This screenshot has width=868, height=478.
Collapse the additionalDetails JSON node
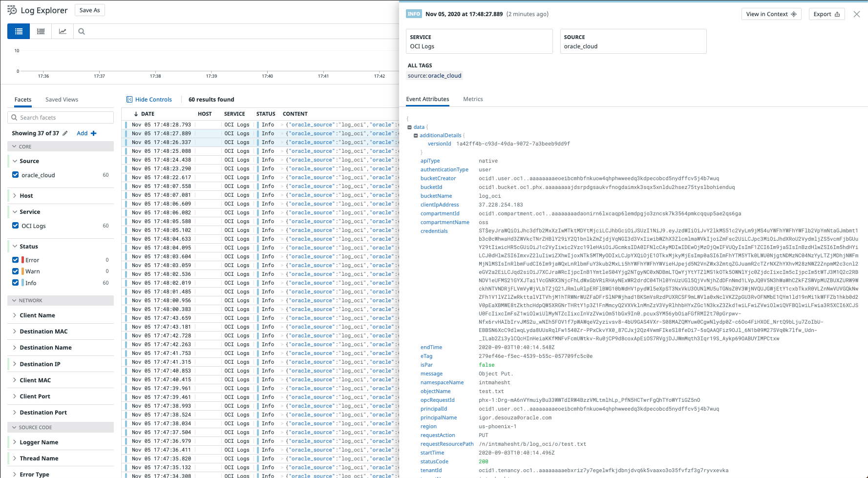click(416, 136)
